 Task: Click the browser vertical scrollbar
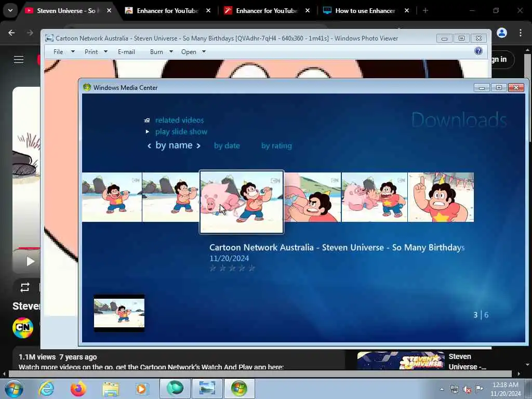click(x=528, y=98)
